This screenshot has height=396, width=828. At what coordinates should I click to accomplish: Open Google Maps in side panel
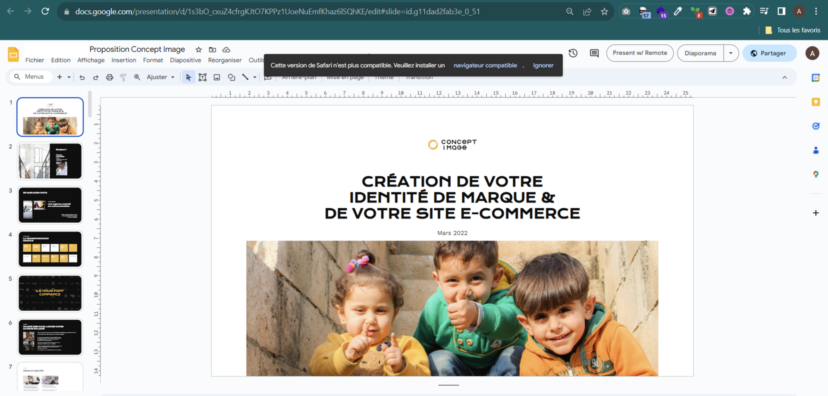point(815,175)
